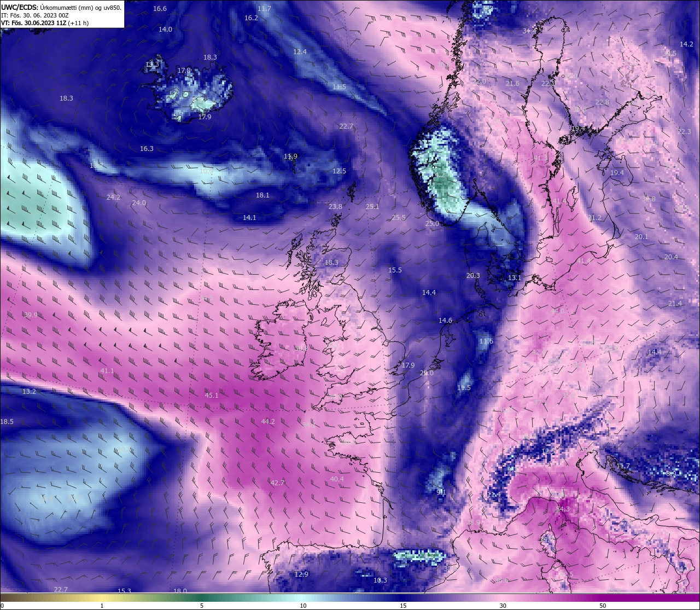Click the map value 13.1
Screen dimensions: 700x610
[x=514, y=277]
